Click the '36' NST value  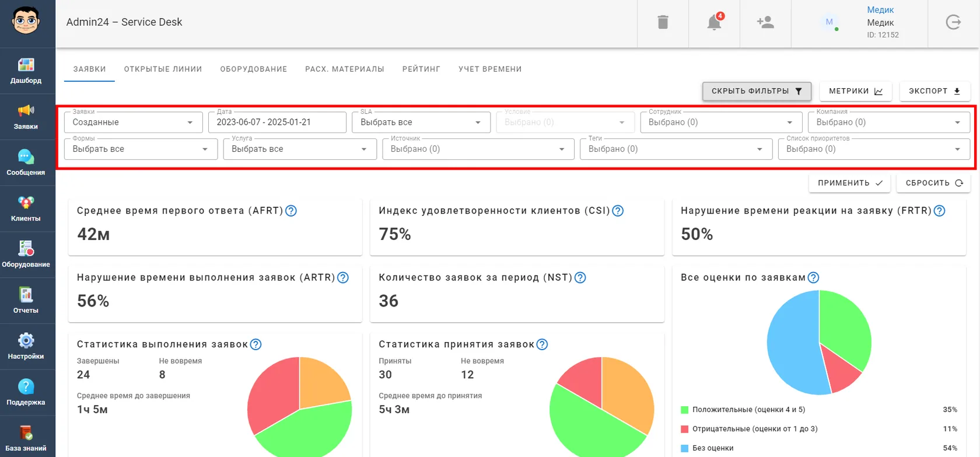coord(388,301)
